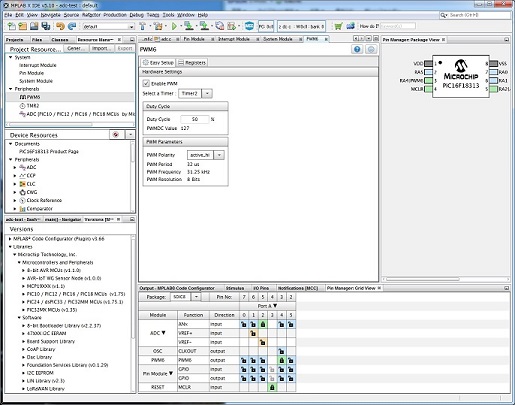Select TMR2 in Project Resources
The image size is (515, 405).
(33, 106)
